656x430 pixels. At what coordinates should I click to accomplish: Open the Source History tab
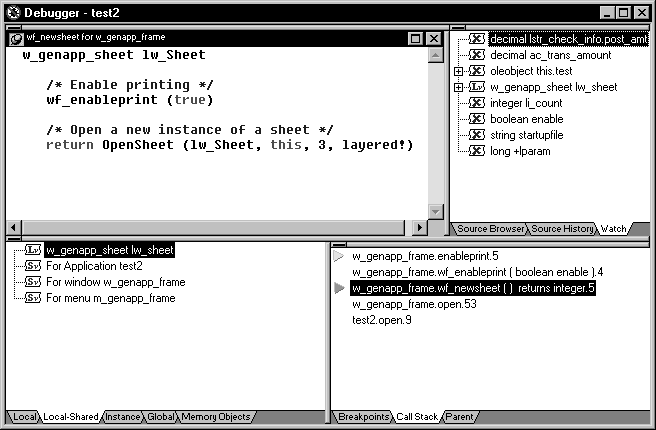tap(562, 229)
